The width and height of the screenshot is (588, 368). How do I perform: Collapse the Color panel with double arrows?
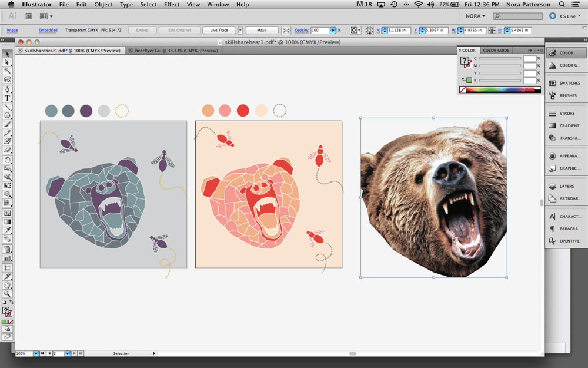point(530,50)
